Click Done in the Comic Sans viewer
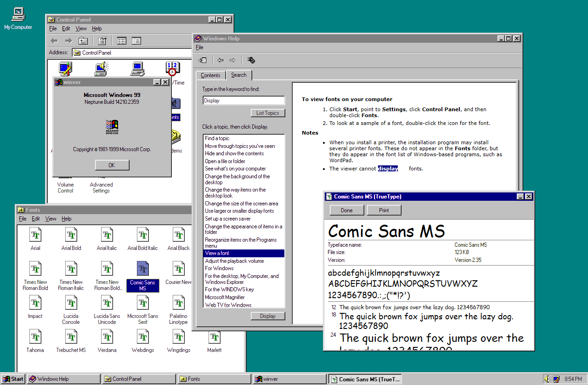Screen dimensions: 588x385 347,210
